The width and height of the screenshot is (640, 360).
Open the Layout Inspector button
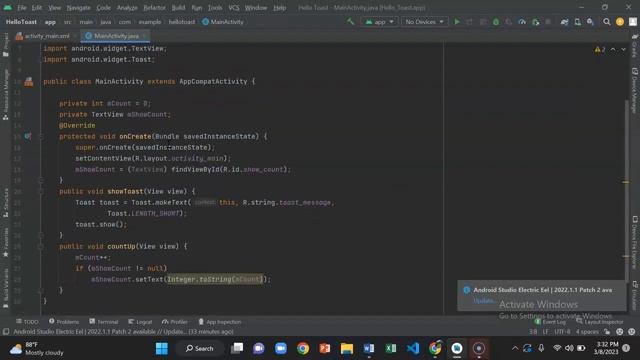pyautogui.click(x=600, y=322)
